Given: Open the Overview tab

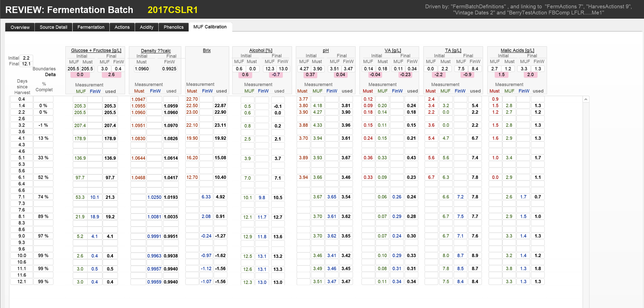Looking at the screenshot, I should coord(20,27).
